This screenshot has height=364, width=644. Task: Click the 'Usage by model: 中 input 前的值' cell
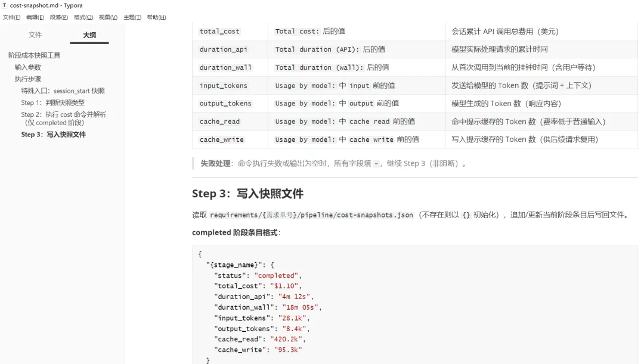[x=357, y=85]
